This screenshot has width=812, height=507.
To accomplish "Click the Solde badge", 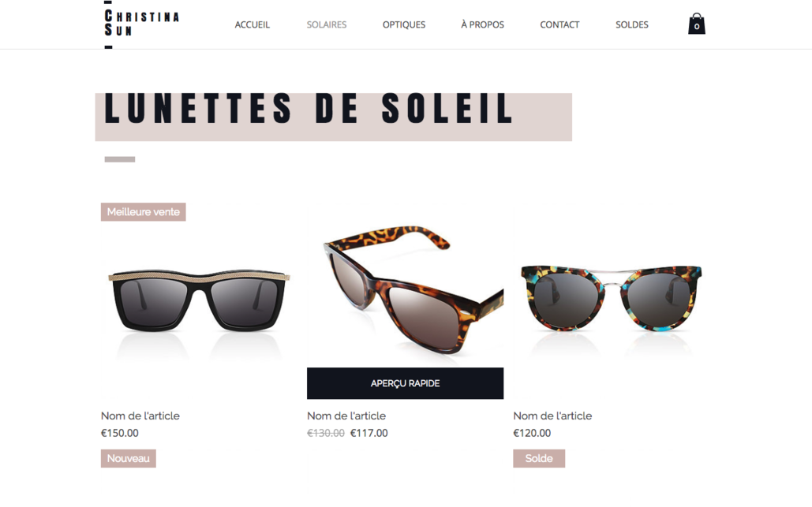I will point(539,458).
